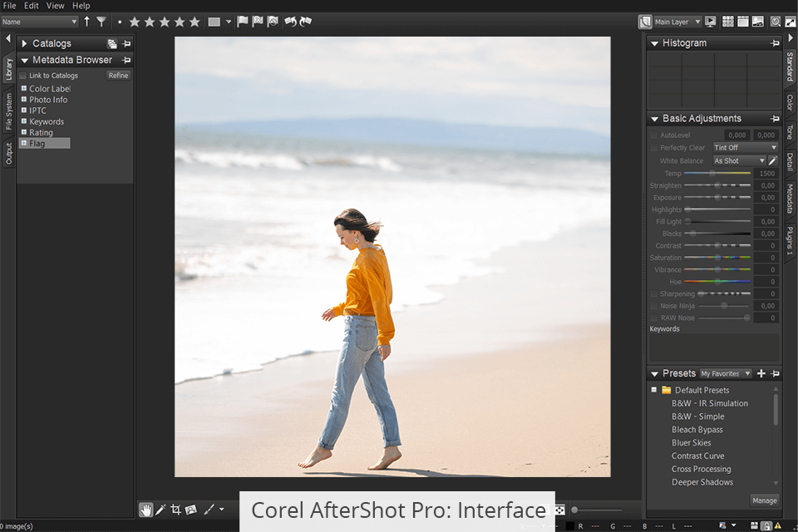
Task: Switch to the Output tab
Action: click(8, 153)
